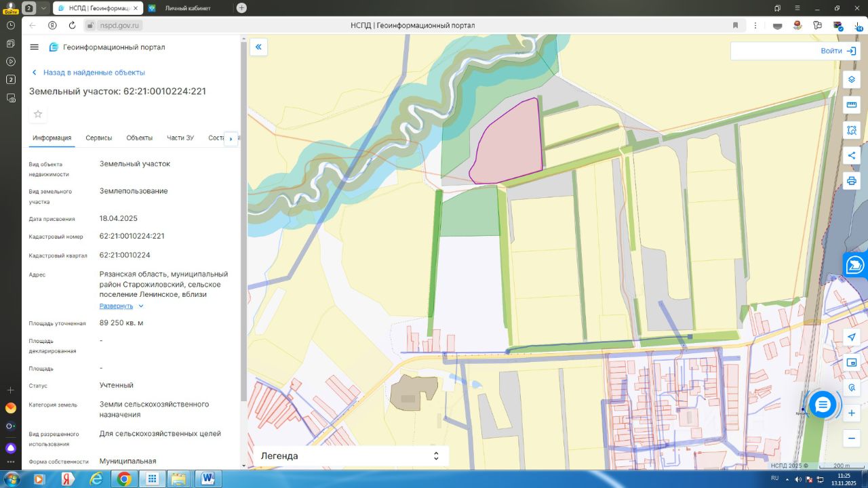Zoom out on the map
The height and width of the screenshot is (488, 868).
852,439
